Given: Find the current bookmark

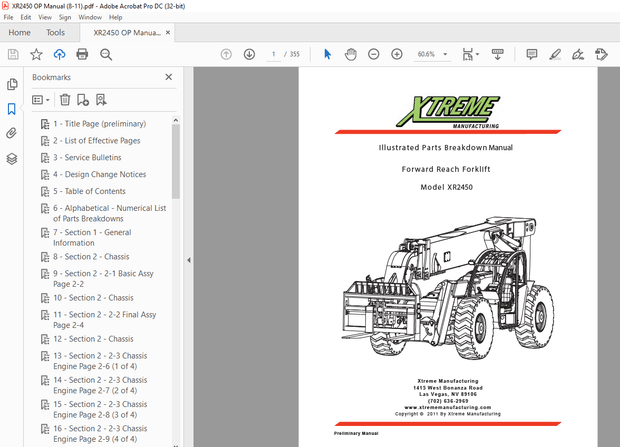Looking at the screenshot, I should (x=101, y=100).
